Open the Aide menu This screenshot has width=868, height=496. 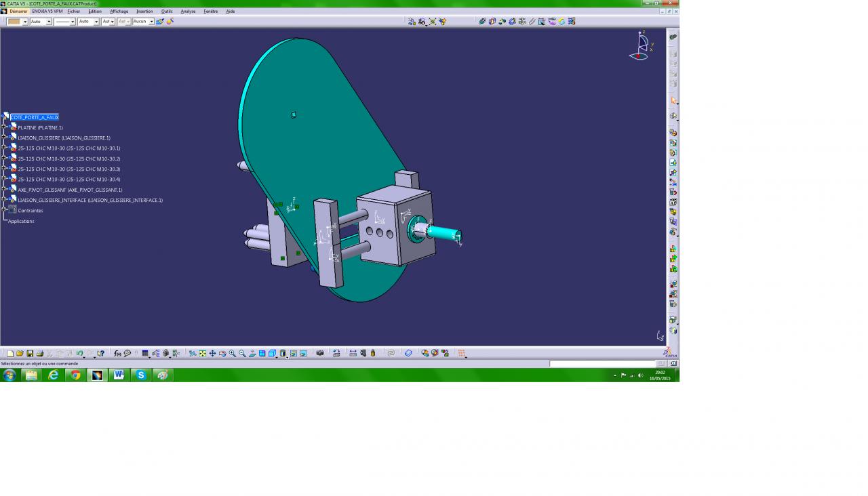click(x=231, y=12)
